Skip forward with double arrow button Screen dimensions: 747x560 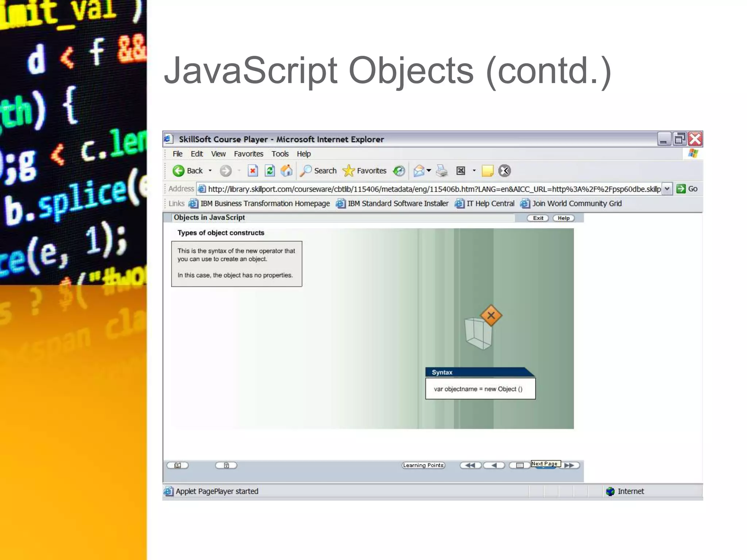point(569,465)
